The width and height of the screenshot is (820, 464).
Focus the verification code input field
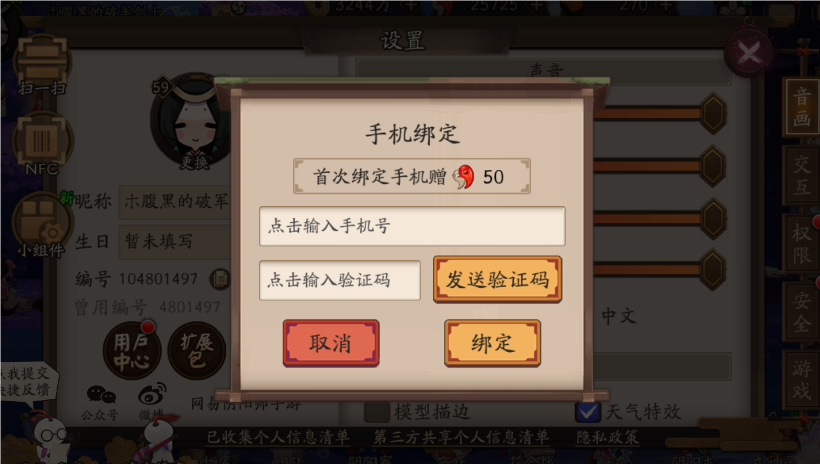[x=340, y=280]
